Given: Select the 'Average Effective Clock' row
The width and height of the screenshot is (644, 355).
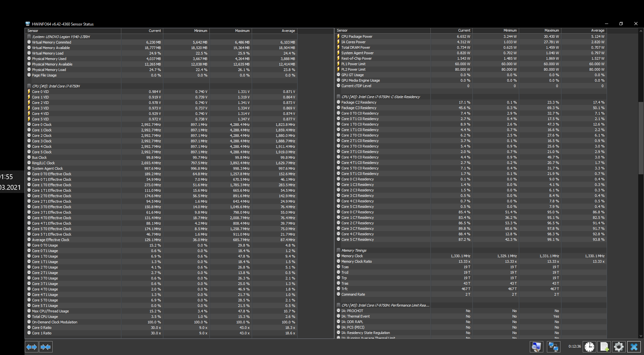Looking at the screenshot, I should [161, 240].
